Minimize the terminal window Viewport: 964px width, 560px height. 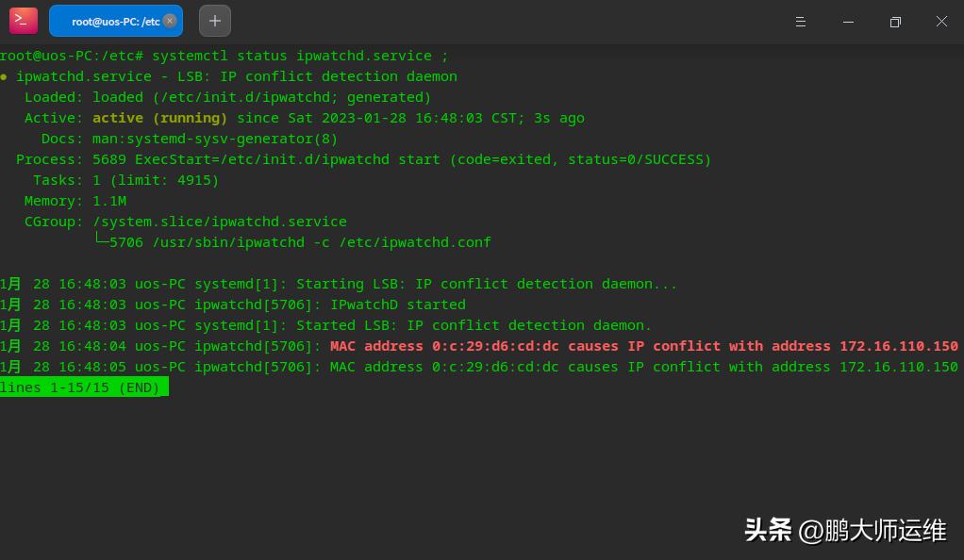[848, 22]
